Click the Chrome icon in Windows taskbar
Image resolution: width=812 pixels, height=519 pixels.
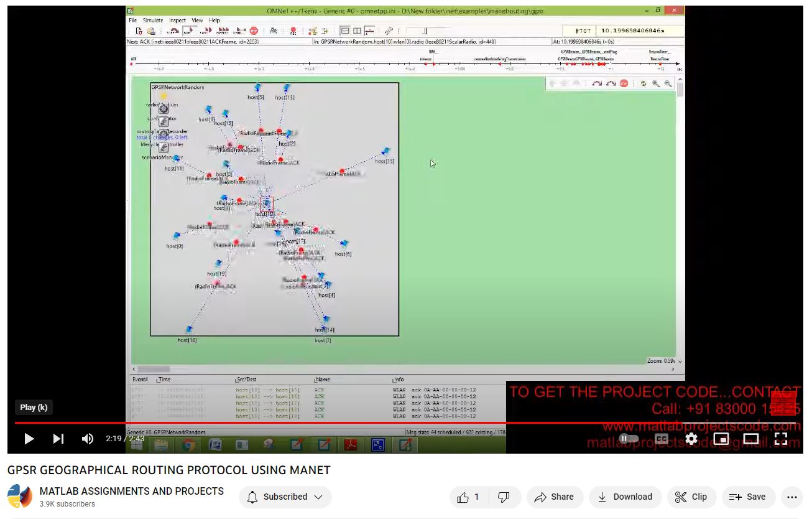[x=189, y=444]
